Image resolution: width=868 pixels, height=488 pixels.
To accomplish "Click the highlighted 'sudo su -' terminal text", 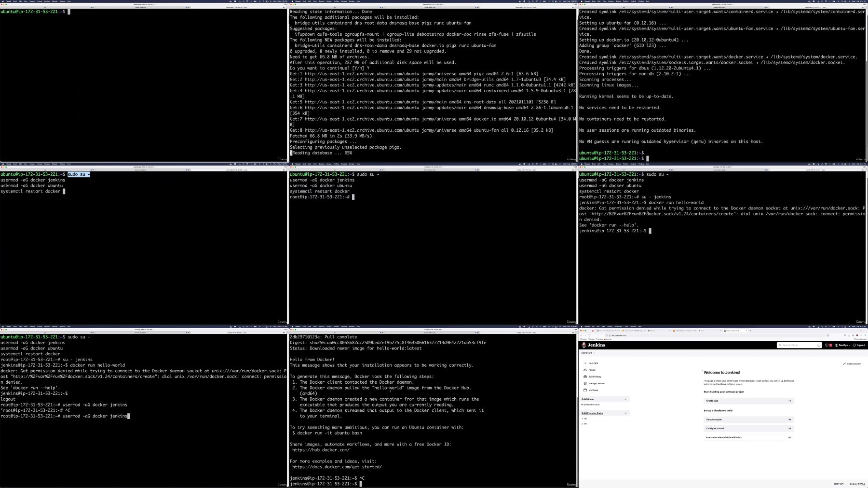I will pyautogui.click(x=79, y=174).
